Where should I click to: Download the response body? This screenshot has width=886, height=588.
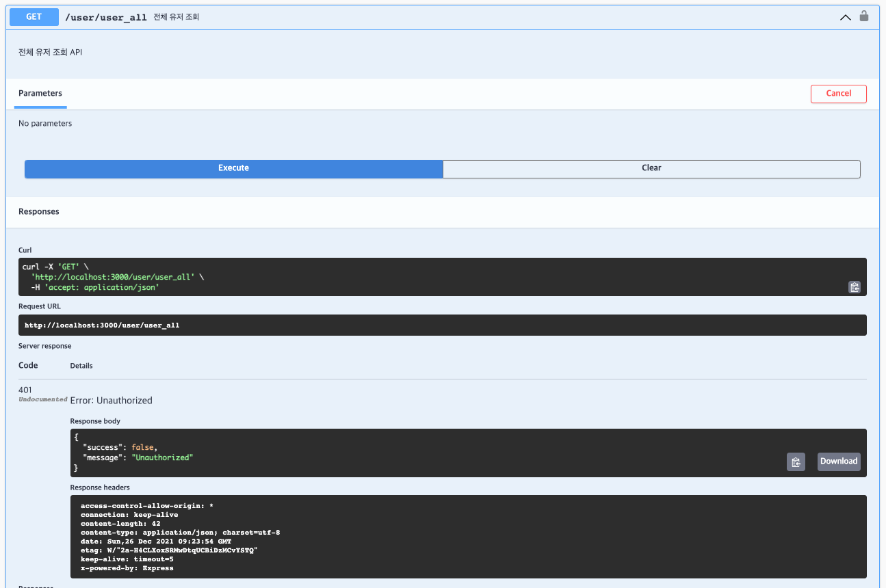839,462
